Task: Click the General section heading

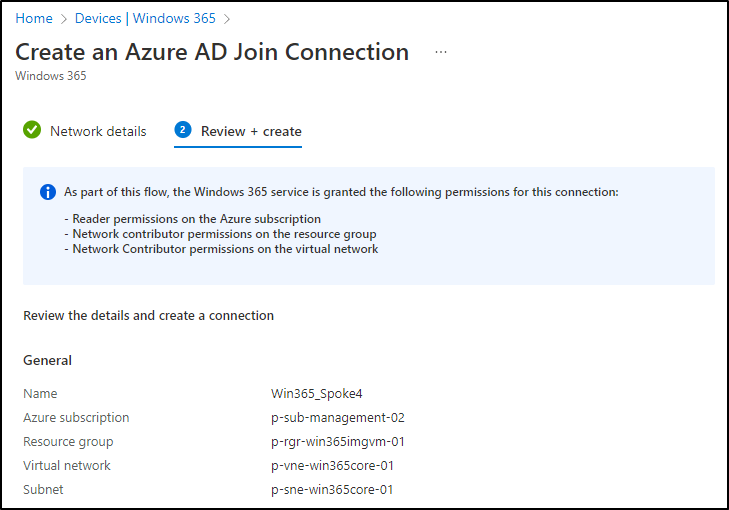Action: pyautogui.click(x=47, y=360)
